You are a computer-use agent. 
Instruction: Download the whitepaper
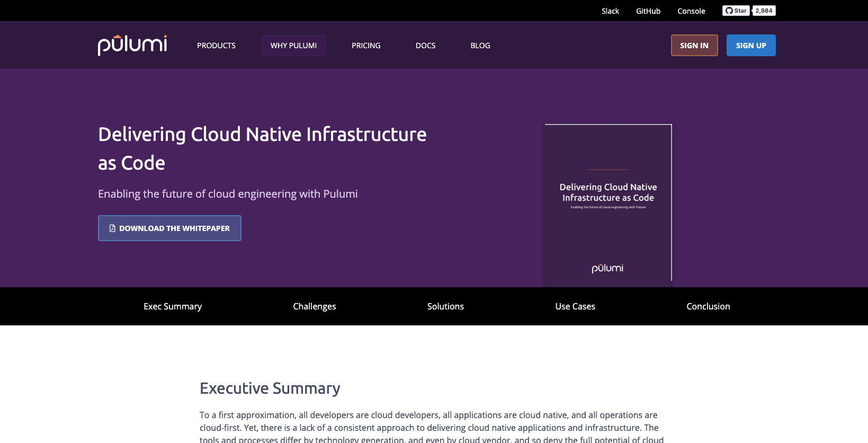point(169,228)
